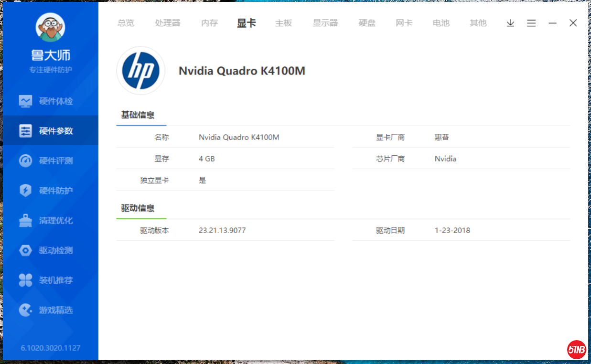Open 硬件防护 in the sidebar
This screenshot has height=364, width=591.
click(x=51, y=191)
